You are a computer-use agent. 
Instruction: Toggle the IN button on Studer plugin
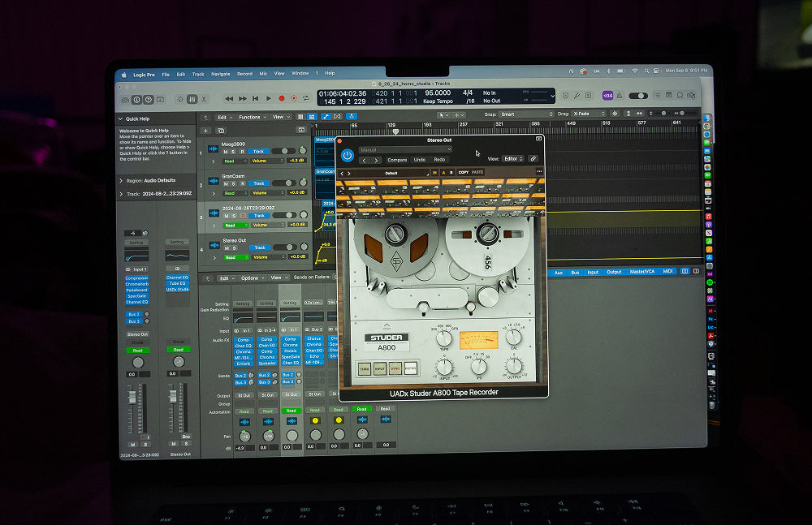coord(434,172)
